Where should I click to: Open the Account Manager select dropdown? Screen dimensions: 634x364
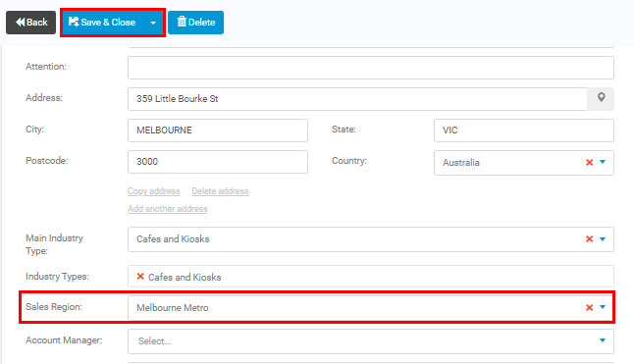pyautogui.click(x=371, y=341)
